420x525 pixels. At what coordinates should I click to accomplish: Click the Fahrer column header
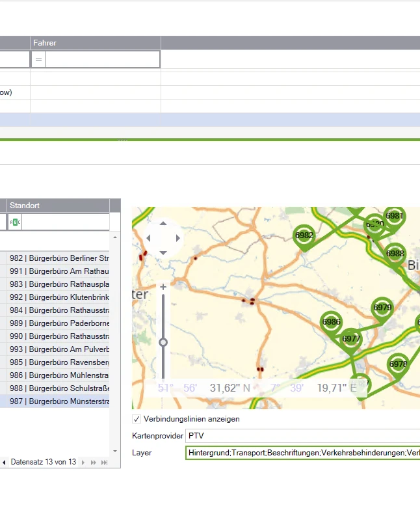(96, 43)
